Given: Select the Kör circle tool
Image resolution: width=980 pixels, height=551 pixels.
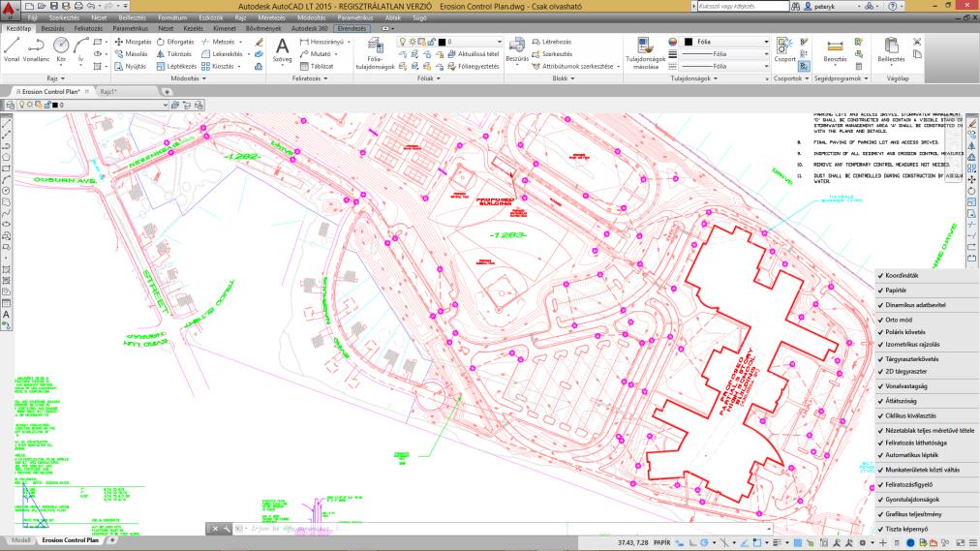Looking at the screenshot, I should [61, 49].
